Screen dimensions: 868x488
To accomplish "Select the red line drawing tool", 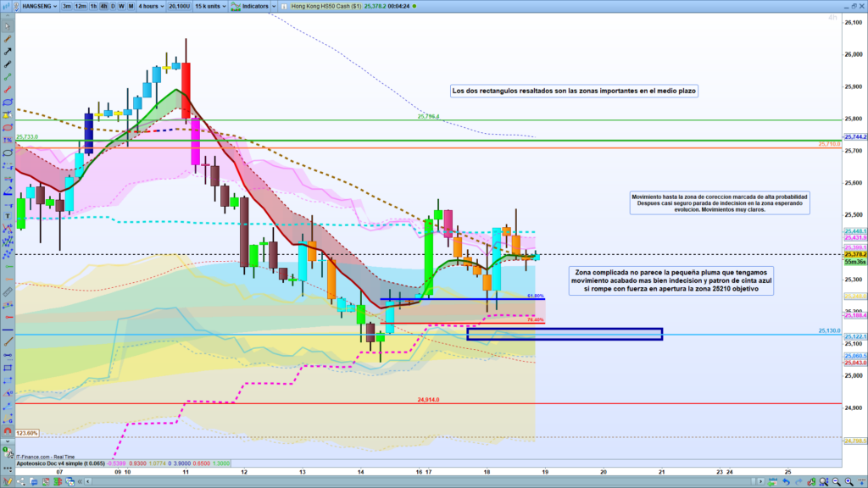I will click(8, 89).
